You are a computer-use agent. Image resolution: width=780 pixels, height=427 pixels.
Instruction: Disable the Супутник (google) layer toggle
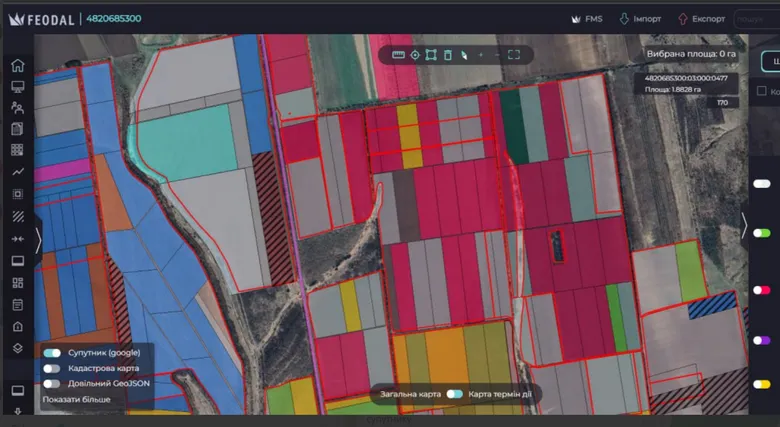pos(52,353)
